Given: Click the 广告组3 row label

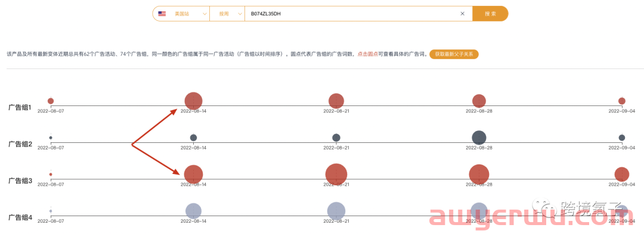Looking at the screenshot, I should [20, 180].
